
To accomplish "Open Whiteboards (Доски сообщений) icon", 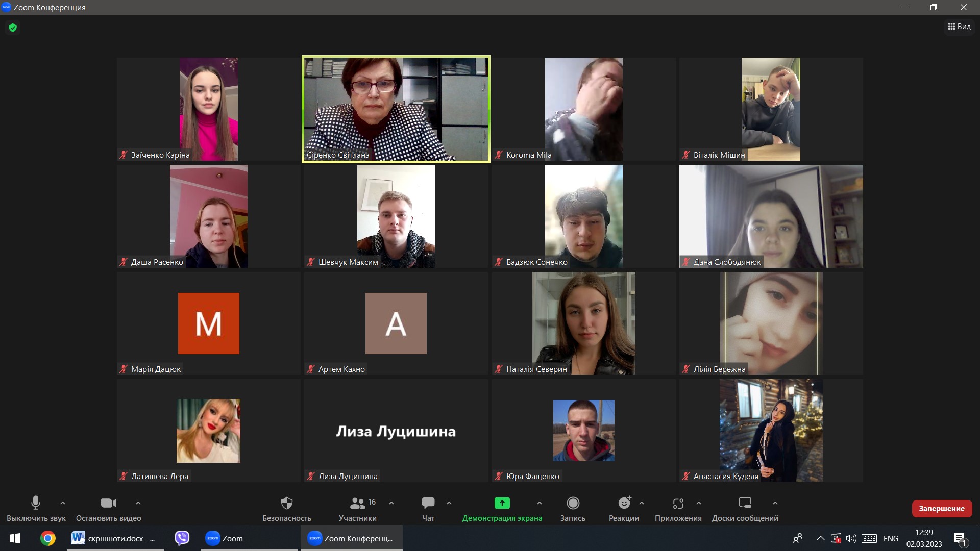I will click(x=745, y=504).
